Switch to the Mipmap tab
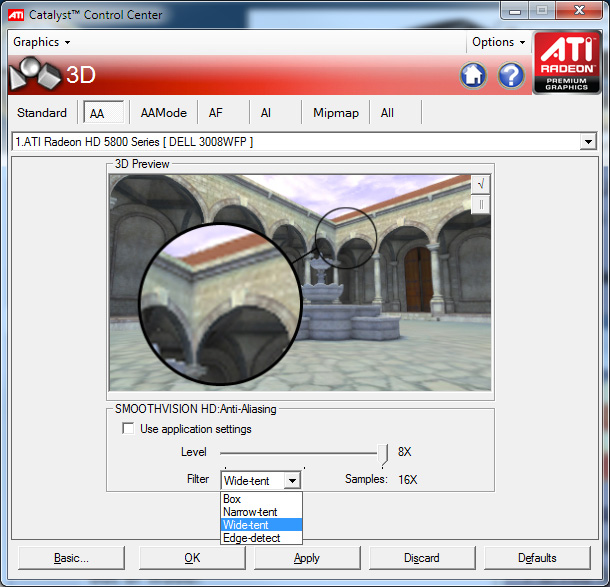The height and width of the screenshot is (587, 610). pos(336,113)
